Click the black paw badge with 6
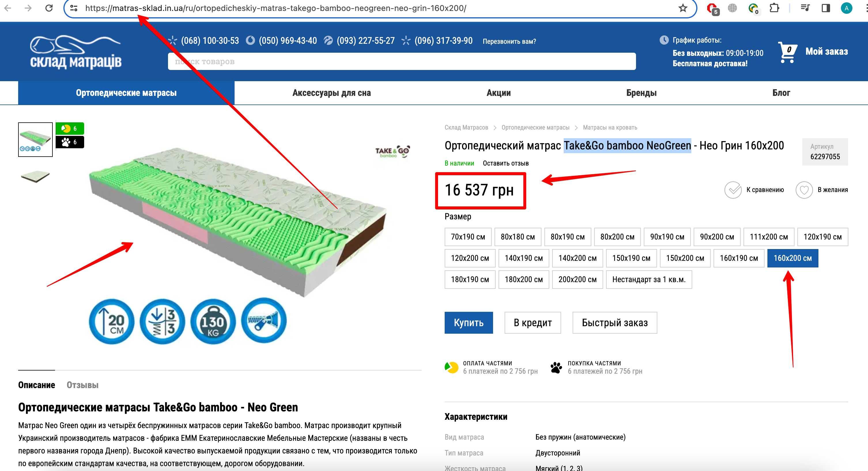Image resolution: width=868 pixels, height=471 pixels. pos(70,142)
